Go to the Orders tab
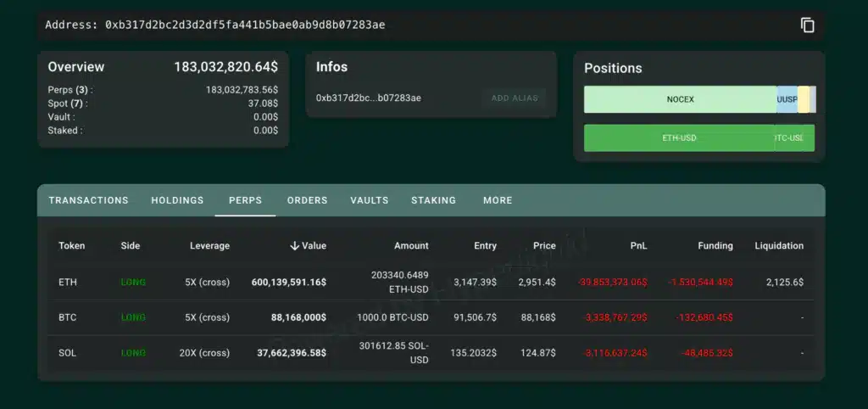This screenshot has width=868, height=409. tap(307, 200)
